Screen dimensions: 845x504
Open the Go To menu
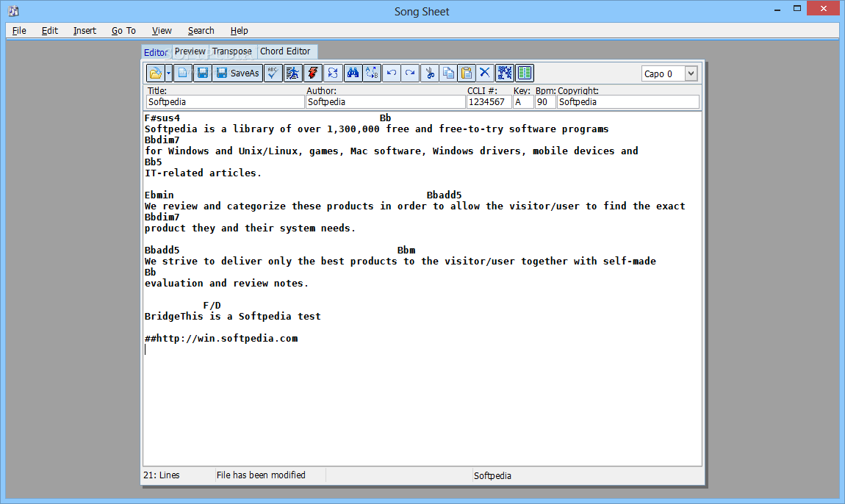[123, 31]
